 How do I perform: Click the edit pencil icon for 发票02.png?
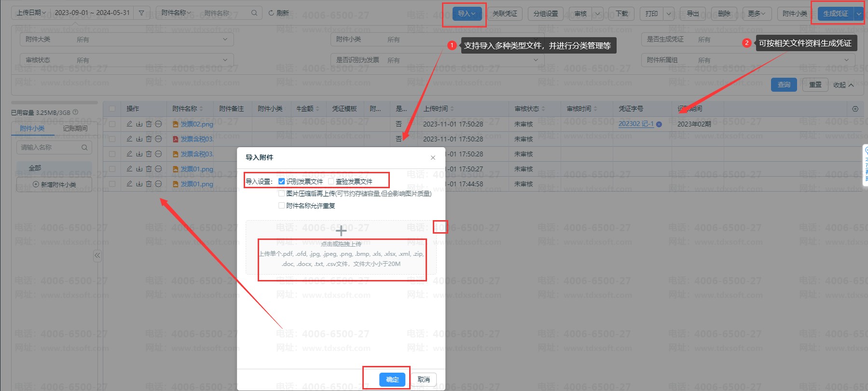point(129,124)
